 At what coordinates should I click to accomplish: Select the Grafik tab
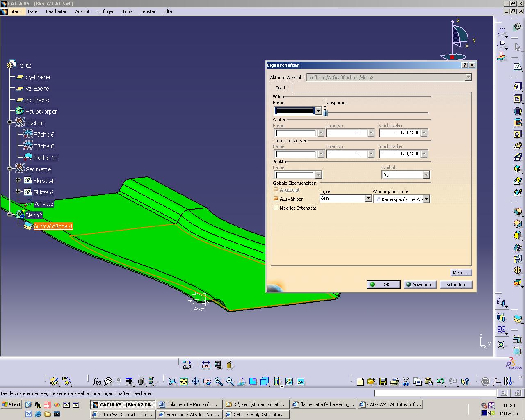click(281, 88)
